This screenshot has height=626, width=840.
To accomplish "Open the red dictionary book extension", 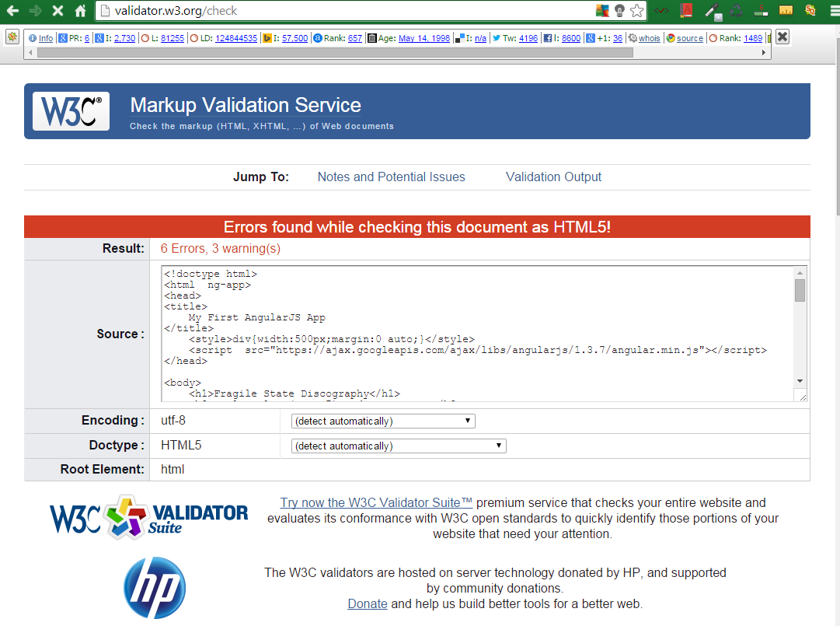I will click(x=686, y=10).
